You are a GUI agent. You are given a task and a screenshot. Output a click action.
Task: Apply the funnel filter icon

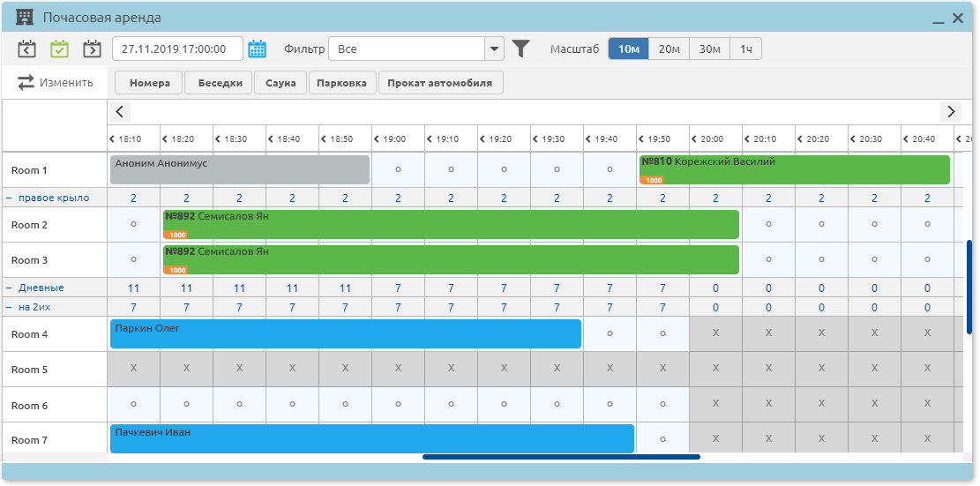tap(520, 49)
